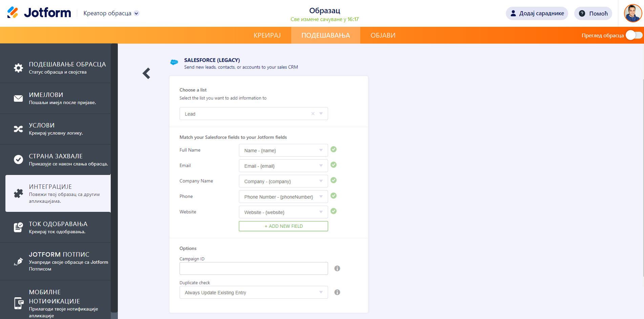
Task: Click the green check next to Full Name
Action: coord(334,149)
